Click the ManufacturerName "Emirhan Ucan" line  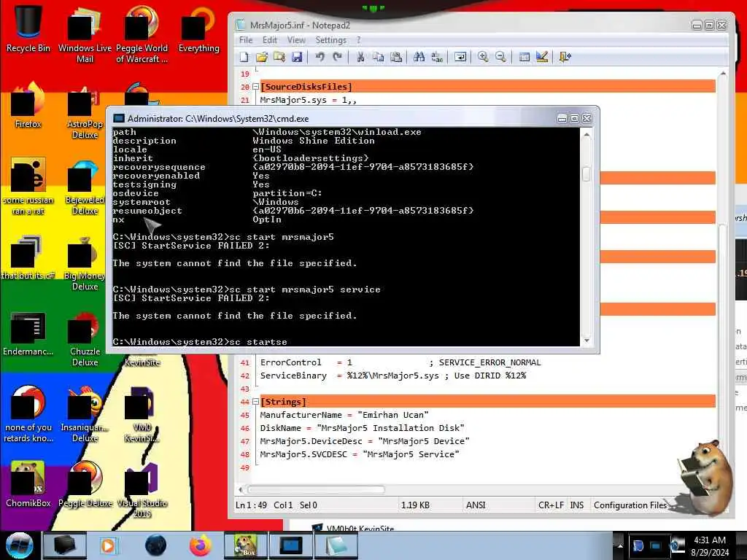(x=344, y=415)
